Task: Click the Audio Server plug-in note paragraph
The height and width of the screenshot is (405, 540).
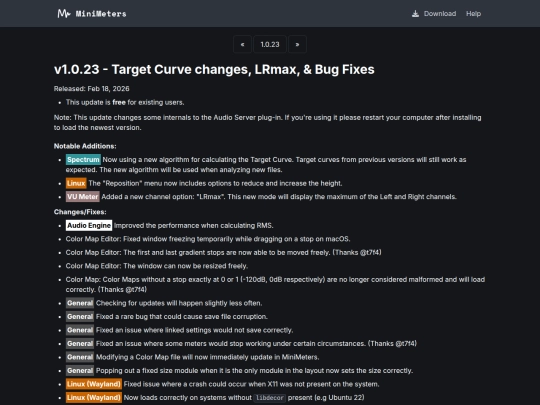Action: [x=268, y=123]
